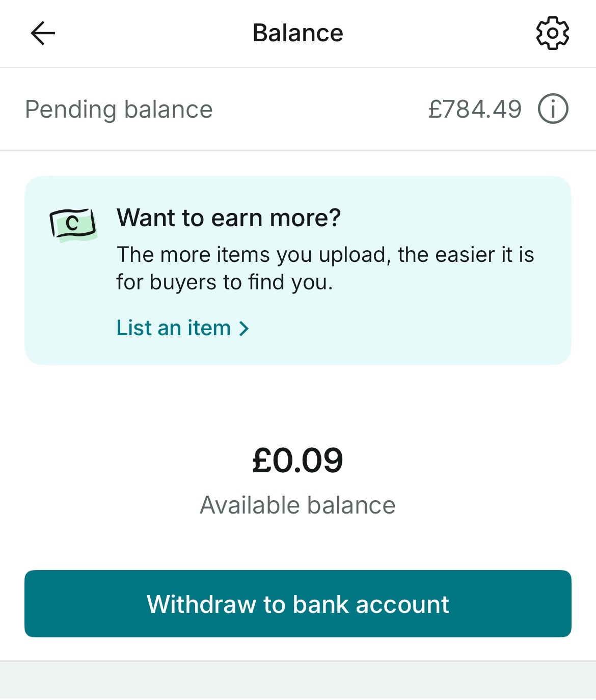
Task: Tap the Available balance label
Action: pos(298,505)
